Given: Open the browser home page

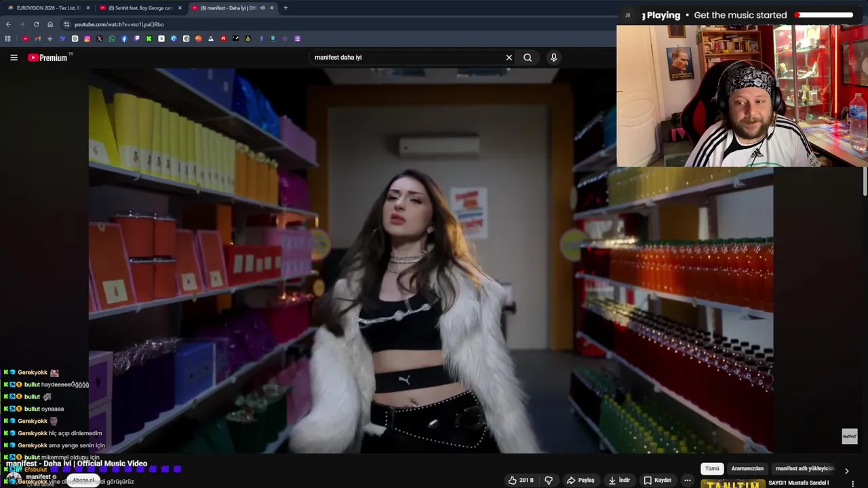Looking at the screenshot, I should pyautogui.click(x=50, y=24).
